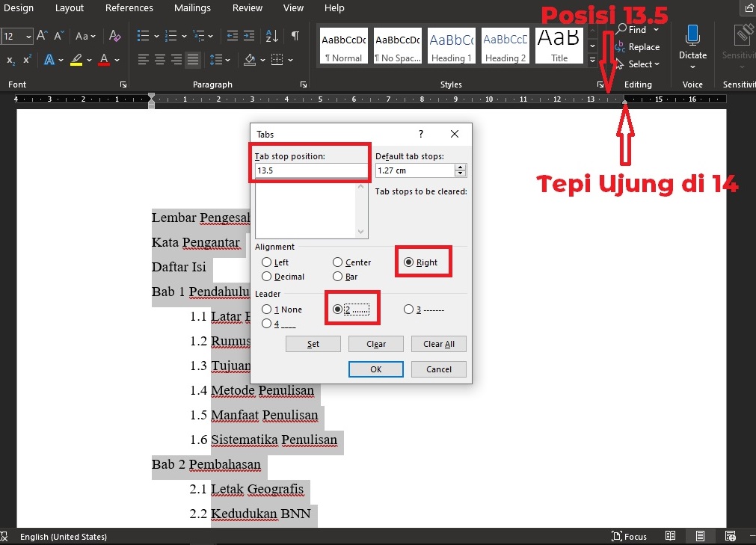
Task: Open the Review ribbon tab
Action: coord(247,8)
